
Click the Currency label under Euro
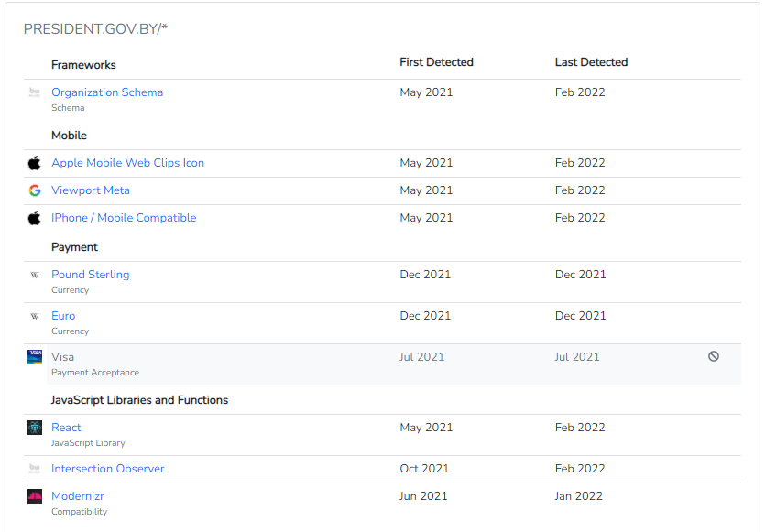70,331
